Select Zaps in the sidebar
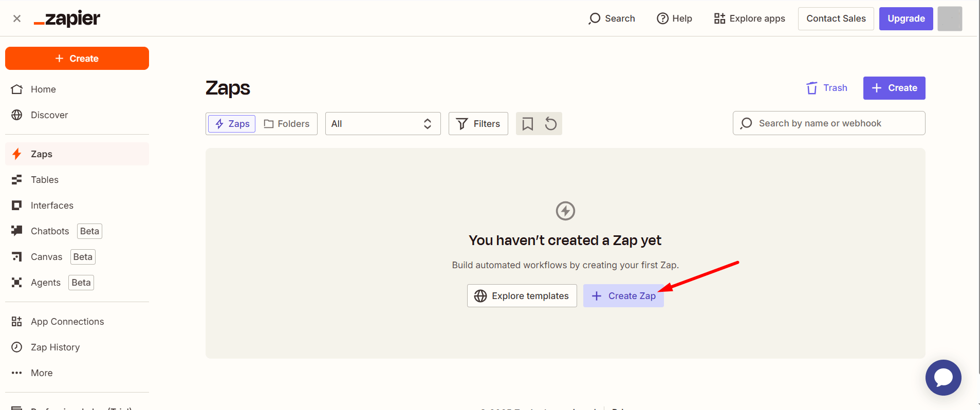The image size is (980, 410). pos(77,154)
